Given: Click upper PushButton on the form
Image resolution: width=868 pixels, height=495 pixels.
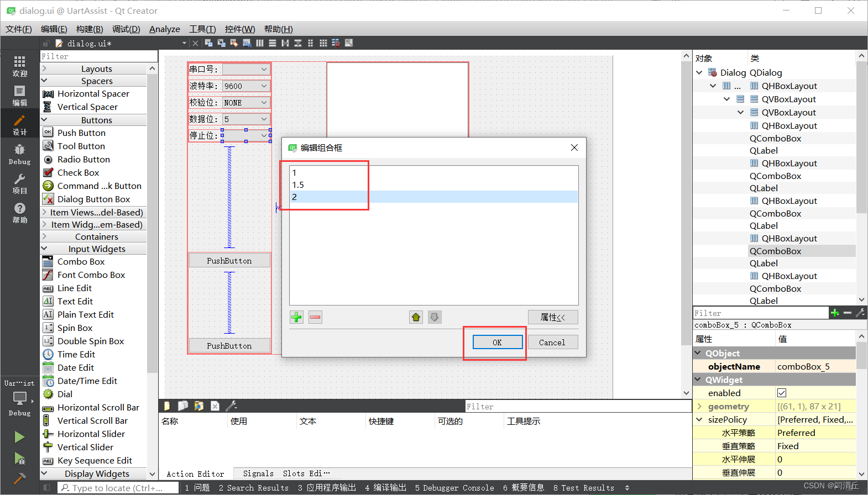Looking at the screenshot, I should point(229,261).
